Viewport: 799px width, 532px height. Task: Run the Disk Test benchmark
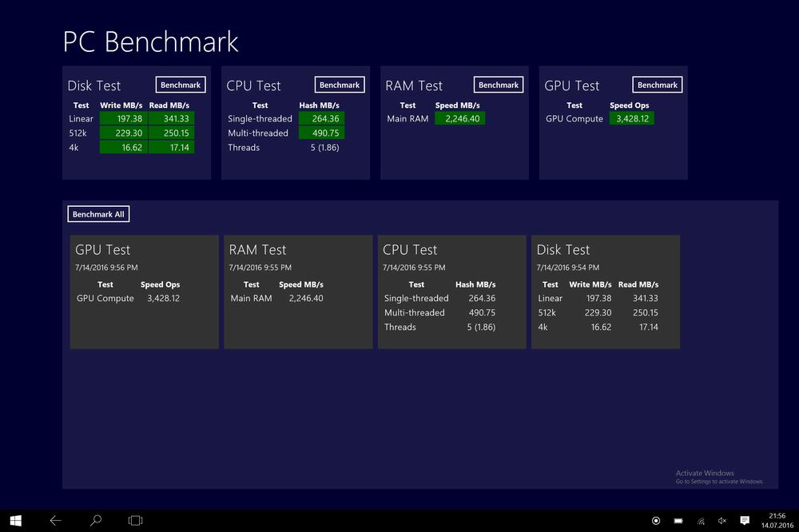point(181,85)
